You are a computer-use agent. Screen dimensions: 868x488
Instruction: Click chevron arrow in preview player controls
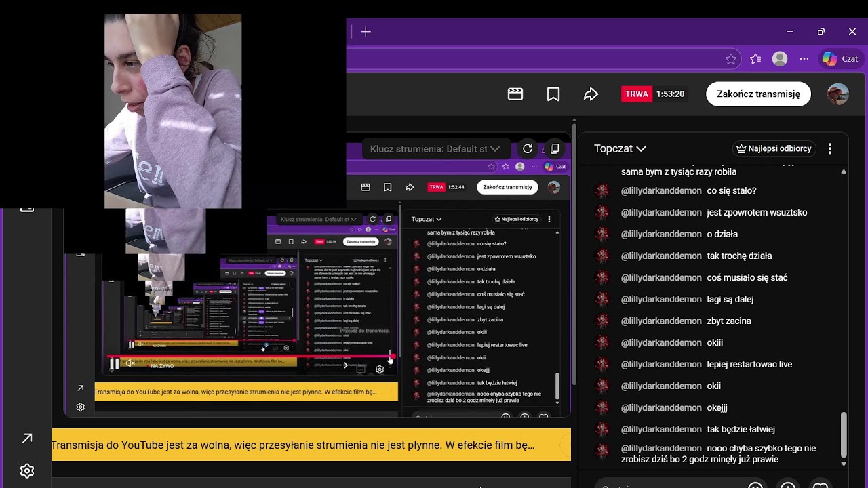[x=346, y=365]
